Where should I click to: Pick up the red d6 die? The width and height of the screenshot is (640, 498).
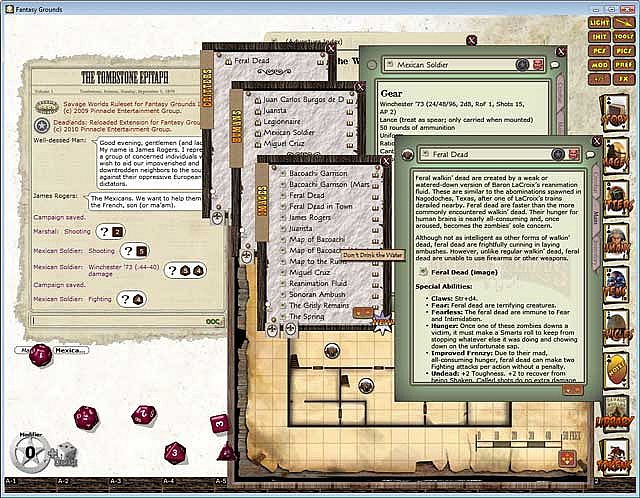[x=220, y=424]
